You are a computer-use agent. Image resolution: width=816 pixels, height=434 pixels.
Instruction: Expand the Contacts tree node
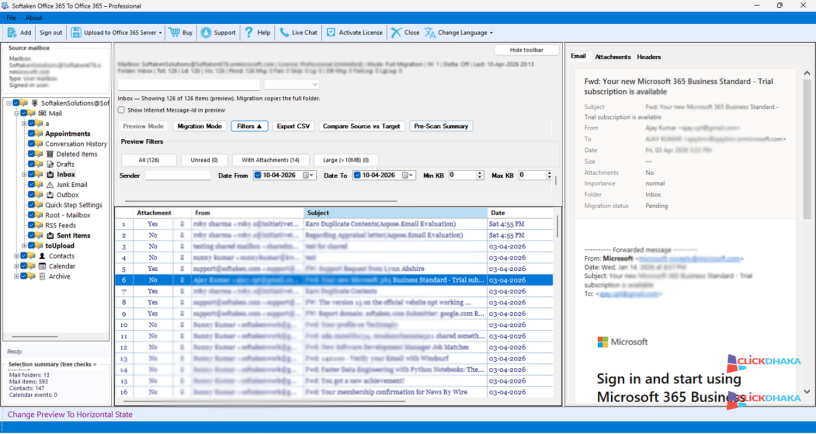pos(17,256)
